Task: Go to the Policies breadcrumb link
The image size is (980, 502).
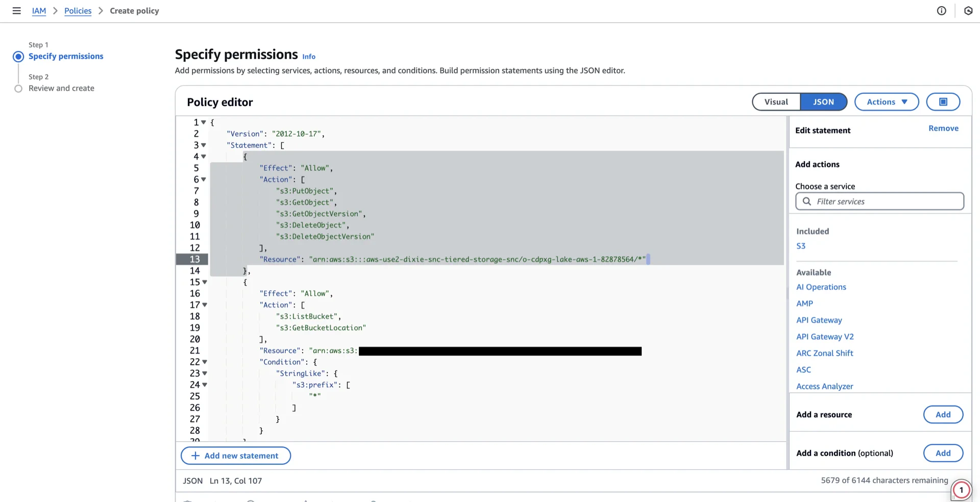Action: click(x=78, y=11)
